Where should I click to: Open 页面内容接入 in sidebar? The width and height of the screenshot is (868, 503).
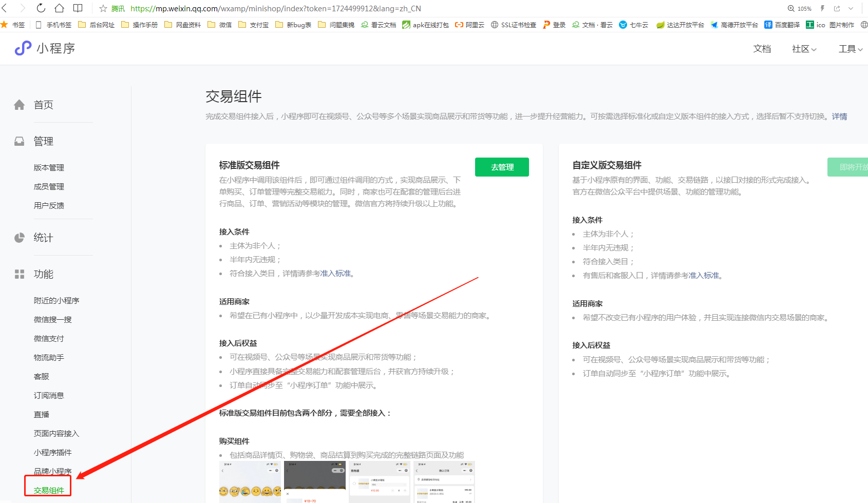point(56,433)
